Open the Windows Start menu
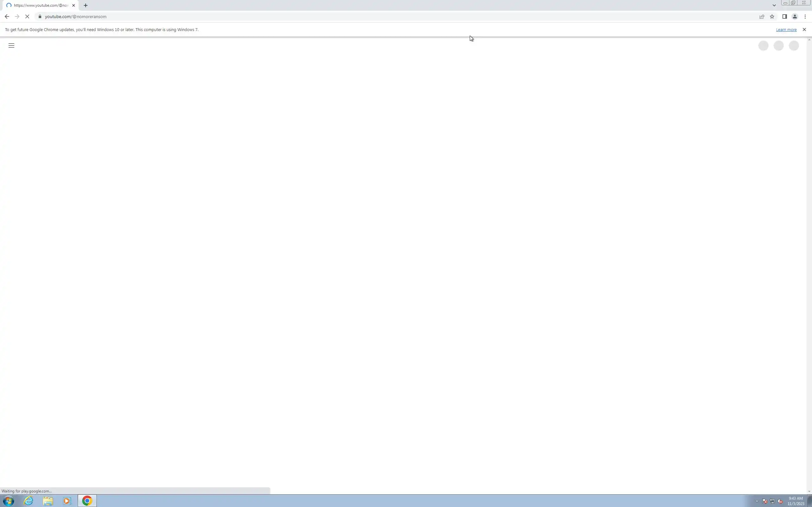Screen dimensions: 812x507 [x=9, y=501]
